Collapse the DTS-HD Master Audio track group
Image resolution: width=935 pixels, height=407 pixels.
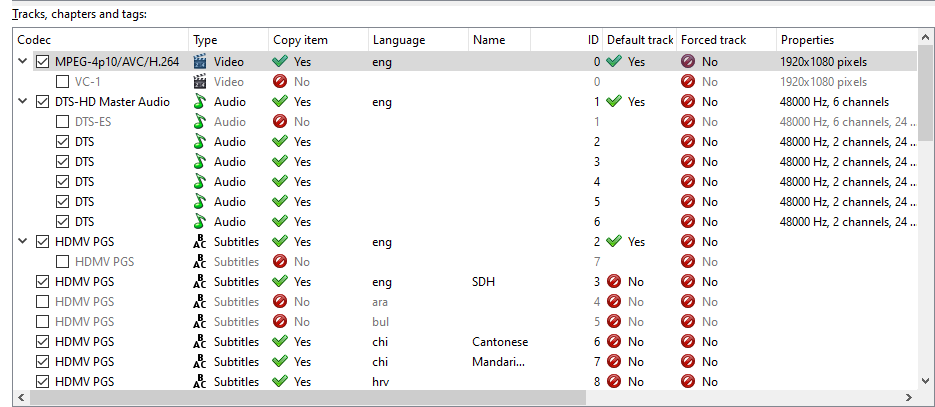(x=23, y=102)
